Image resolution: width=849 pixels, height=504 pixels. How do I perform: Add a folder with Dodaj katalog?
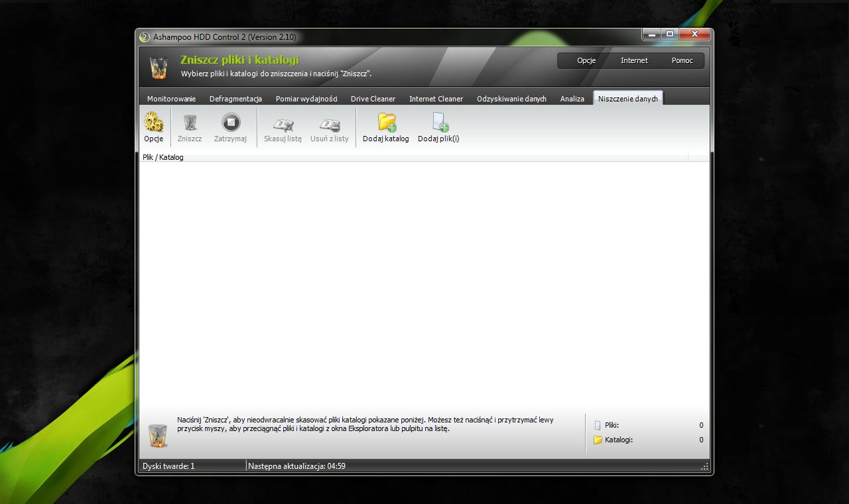click(387, 122)
